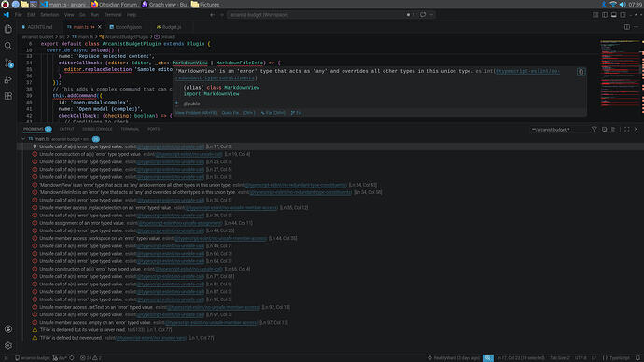The height and width of the screenshot is (362, 644).
Task: Click the Raspberry Pi menu icon
Action: point(5,5)
